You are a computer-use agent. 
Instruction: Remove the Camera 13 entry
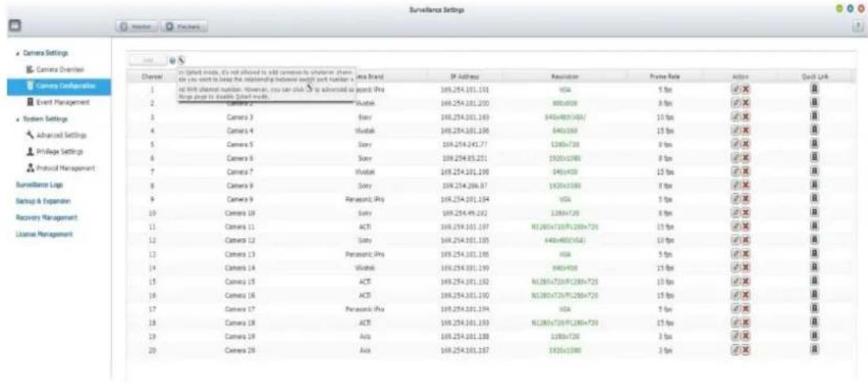(745, 255)
